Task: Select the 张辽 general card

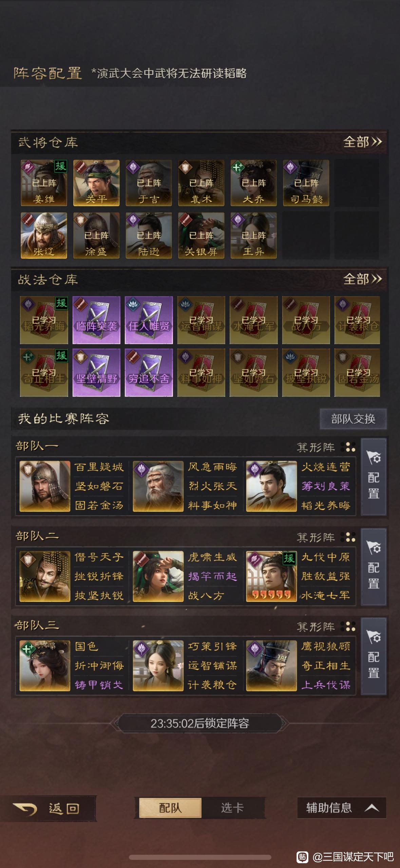Action: [44, 235]
